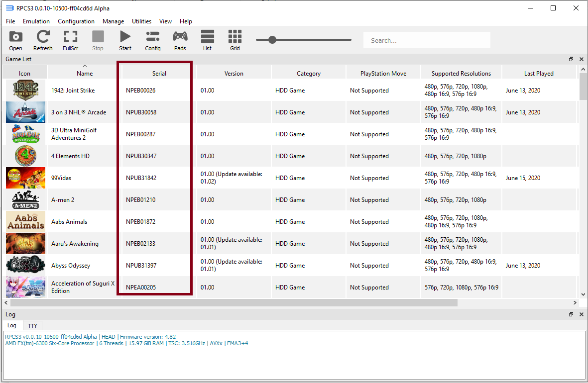Switch to the Log tab
This screenshot has height=383, width=588.
[12, 325]
